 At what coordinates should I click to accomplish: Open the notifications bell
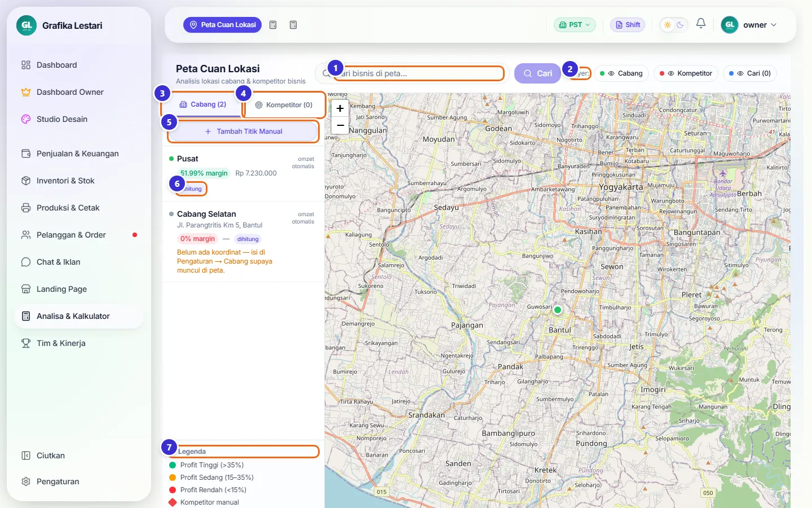tap(701, 24)
